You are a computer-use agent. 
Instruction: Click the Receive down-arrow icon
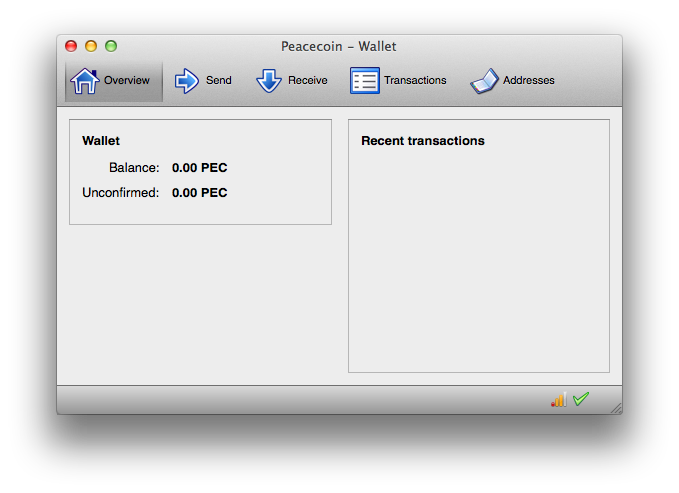269,81
